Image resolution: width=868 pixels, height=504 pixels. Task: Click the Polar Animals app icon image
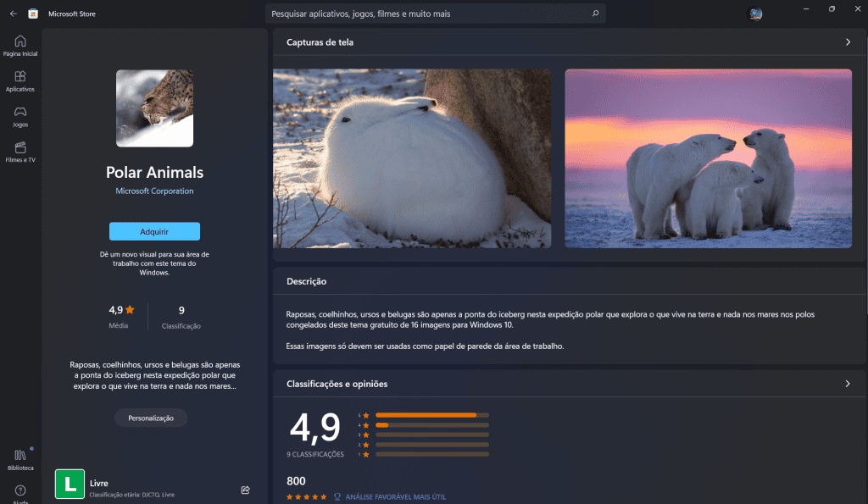(154, 108)
